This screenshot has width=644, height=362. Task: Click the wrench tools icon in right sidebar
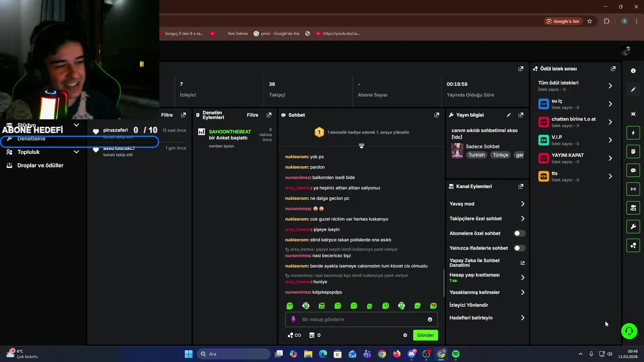pos(633,227)
